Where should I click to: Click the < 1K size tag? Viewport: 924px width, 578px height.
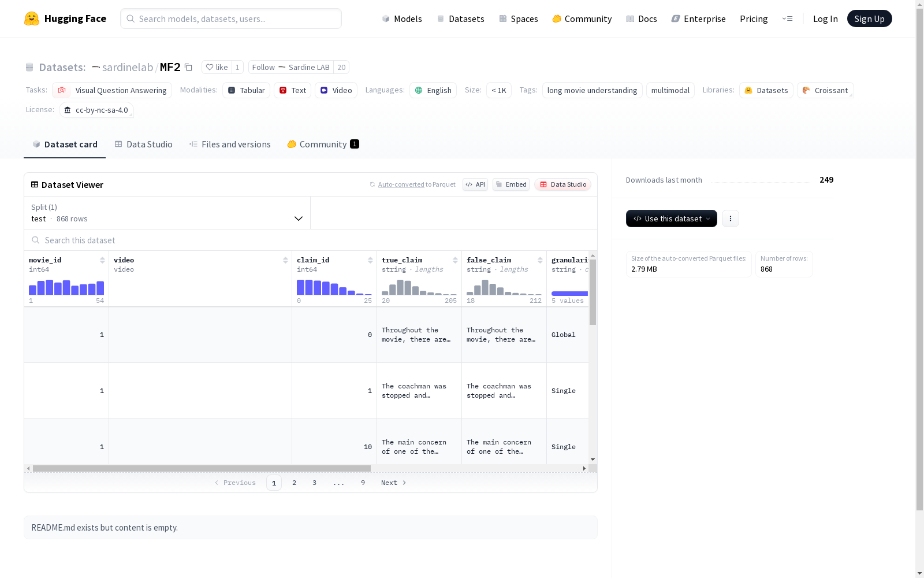[499, 90]
